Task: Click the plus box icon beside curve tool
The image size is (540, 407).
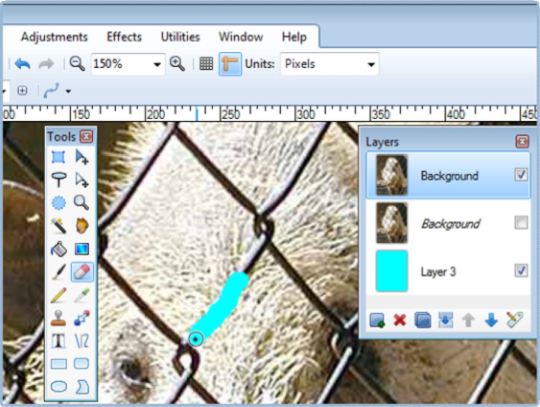Action: point(22,91)
